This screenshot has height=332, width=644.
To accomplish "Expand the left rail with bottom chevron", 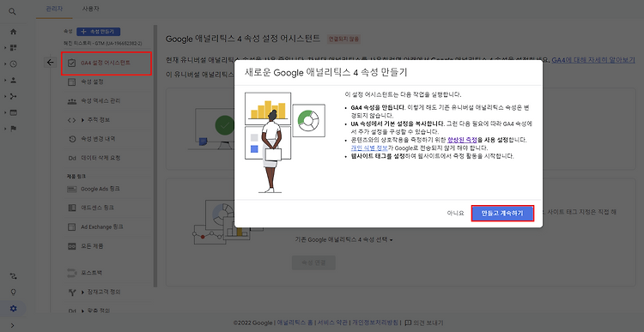I will pyautogui.click(x=13, y=326).
